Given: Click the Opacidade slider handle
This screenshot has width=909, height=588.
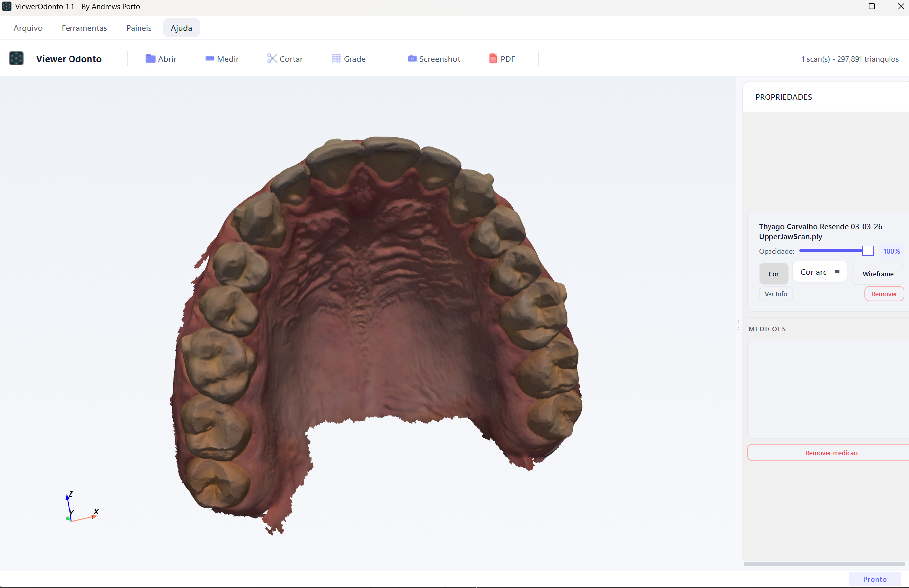Looking at the screenshot, I should (x=868, y=251).
